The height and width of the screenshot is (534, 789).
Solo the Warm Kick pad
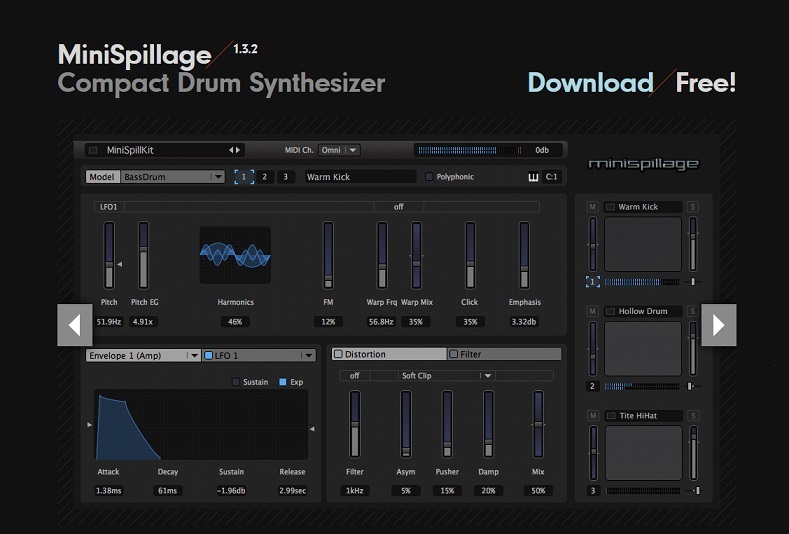(x=692, y=207)
